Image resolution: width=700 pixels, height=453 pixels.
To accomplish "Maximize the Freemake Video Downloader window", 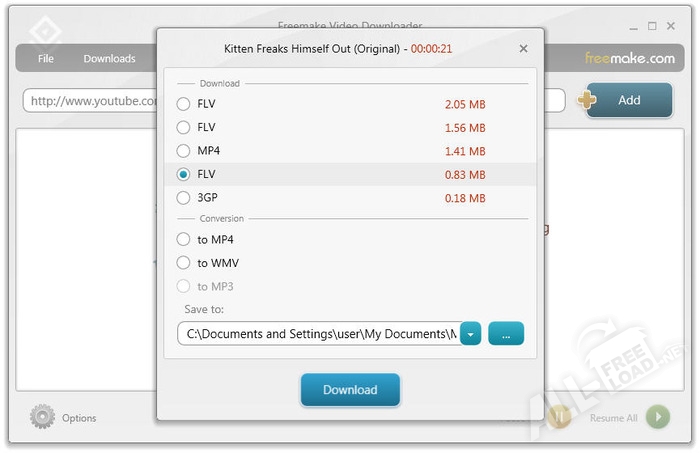I will point(652,26).
